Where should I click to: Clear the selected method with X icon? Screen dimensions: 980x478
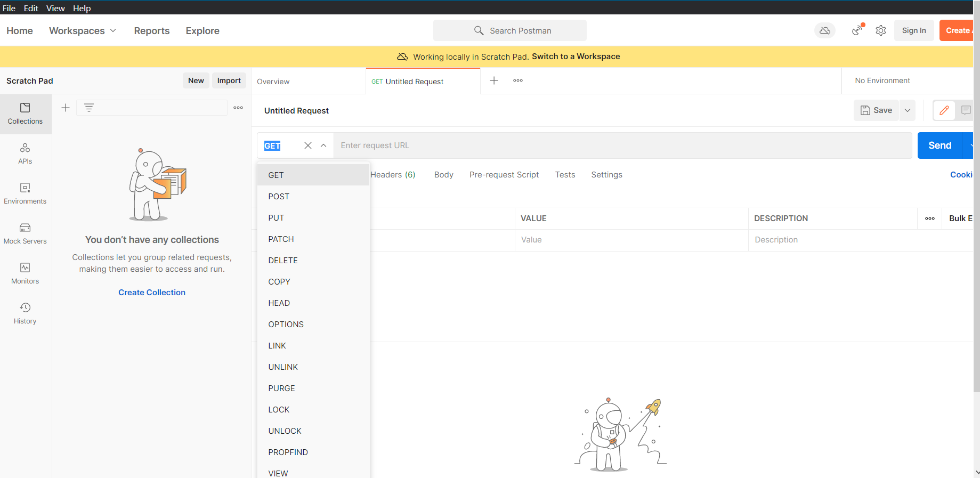coord(308,145)
